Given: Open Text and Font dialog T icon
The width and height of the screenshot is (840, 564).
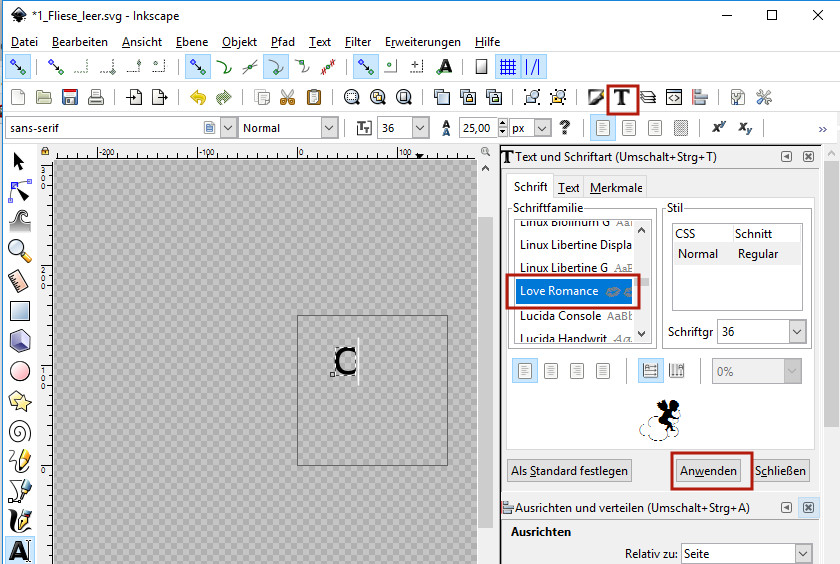Looking at the screenshot, I should [x=621, y=98].
